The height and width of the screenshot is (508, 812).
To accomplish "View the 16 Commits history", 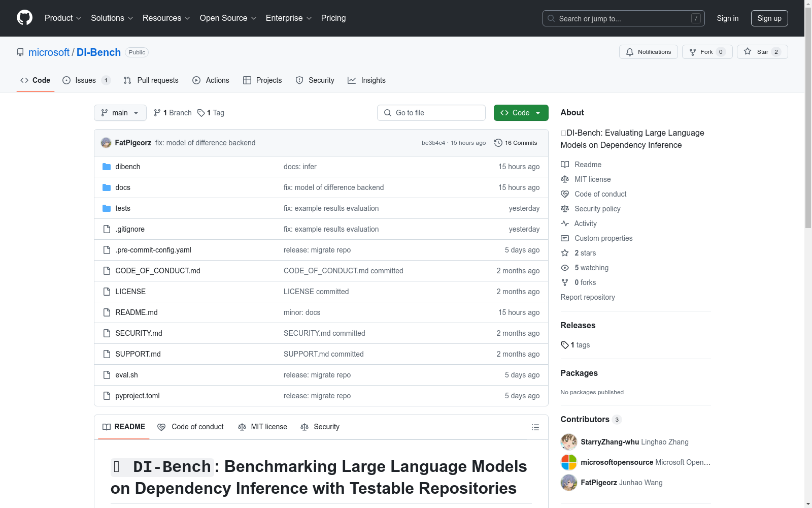I will (x=516, y=143).
